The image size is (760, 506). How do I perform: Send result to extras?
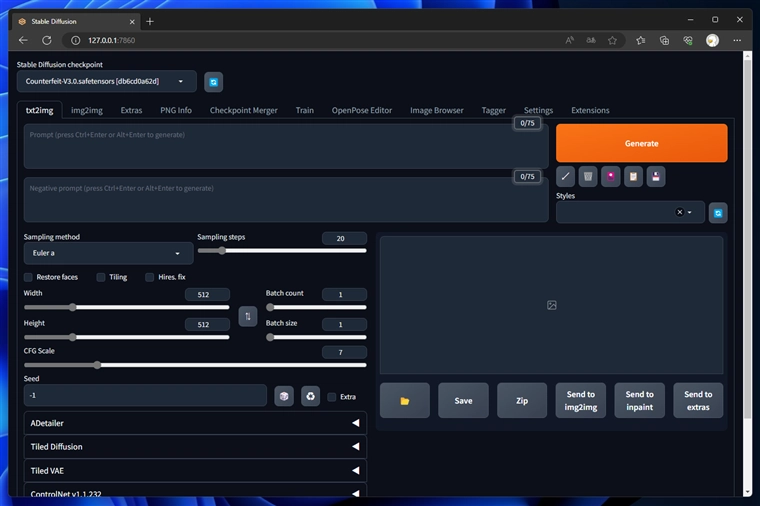click(x=698, y=400)
